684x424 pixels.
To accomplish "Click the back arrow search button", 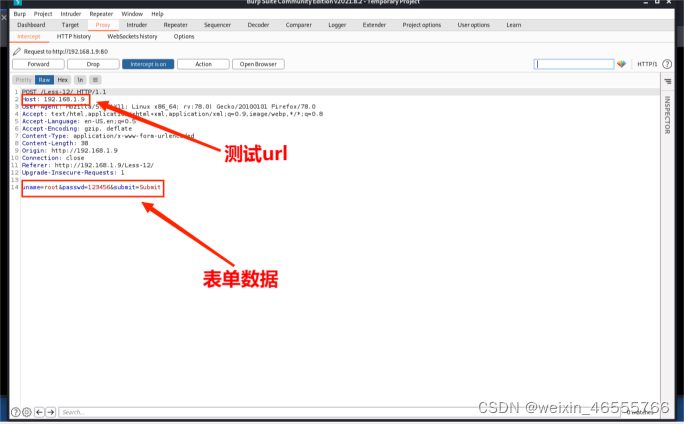I will tap(39, 412).
